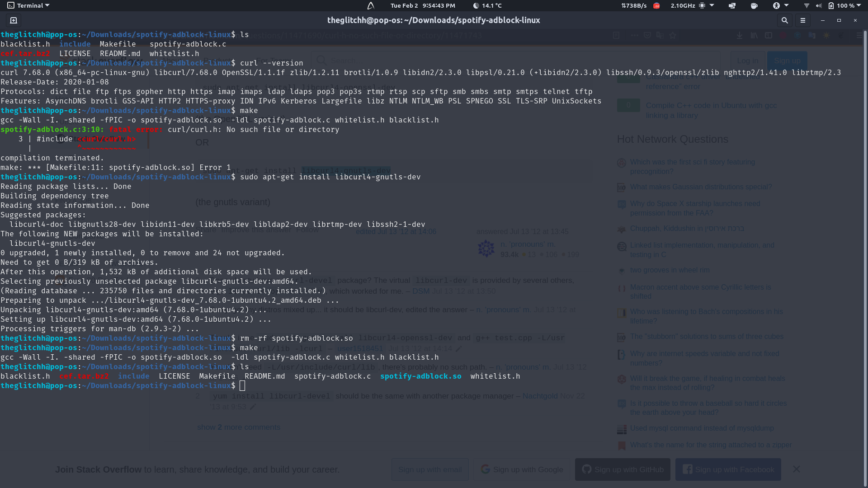Open the terminal hamburger menu
This screenshot has height=488, width=868.
[803, 20]
